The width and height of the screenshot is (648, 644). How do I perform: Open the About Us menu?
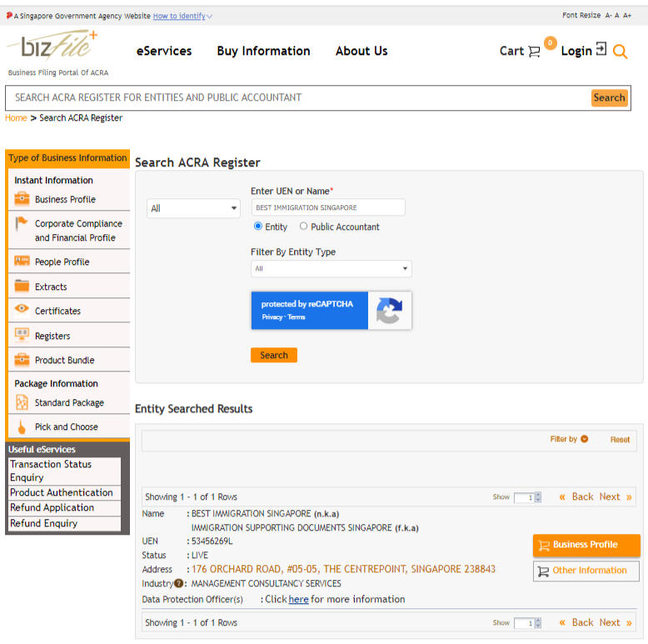[x=361, y=51]
